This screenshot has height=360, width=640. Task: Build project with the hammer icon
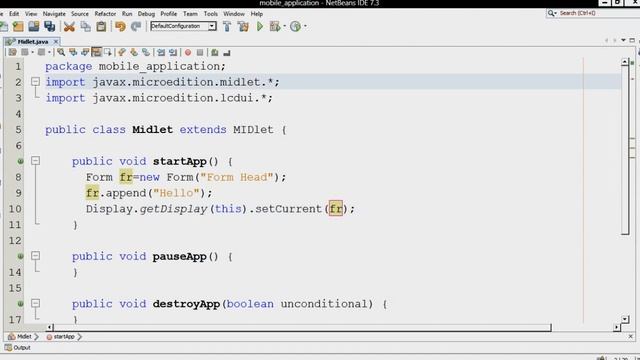pyautogui.click(x=227, y=27)
